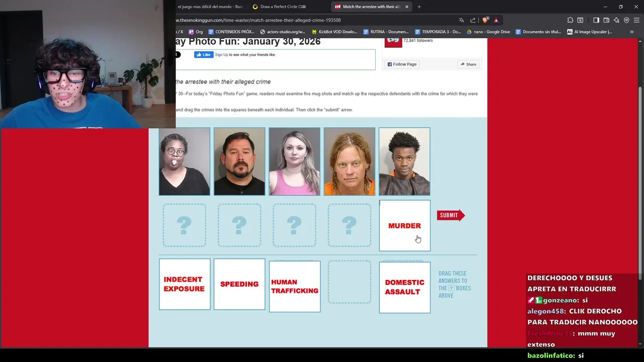Open the RUTINA document bookmark

[x=385, y=32]
